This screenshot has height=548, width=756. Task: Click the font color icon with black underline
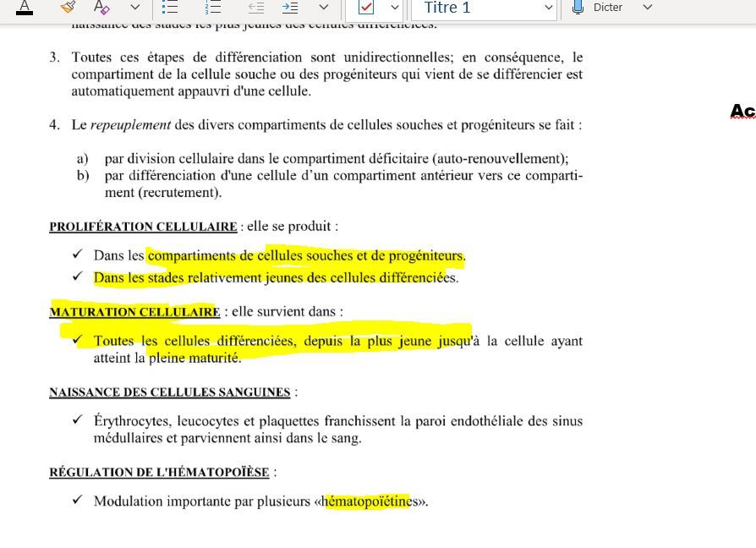[x=25, y=7]
